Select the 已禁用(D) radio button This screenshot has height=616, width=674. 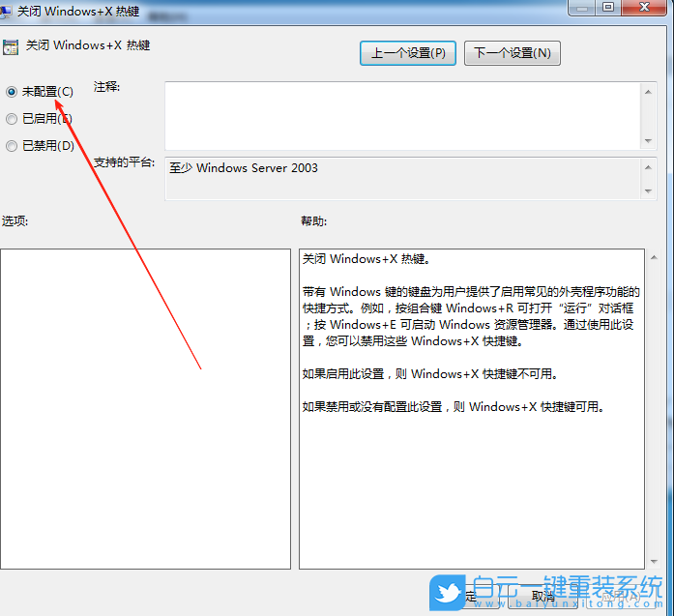12,146
